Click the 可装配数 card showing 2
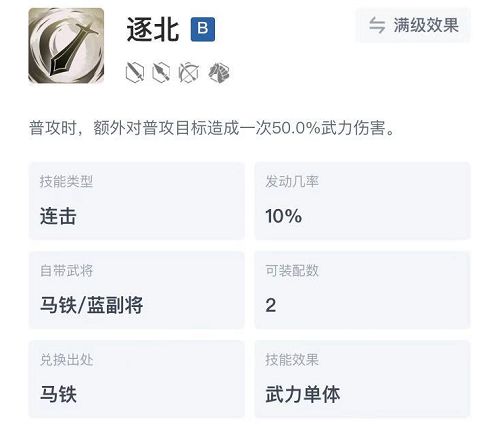 point(362,290)
